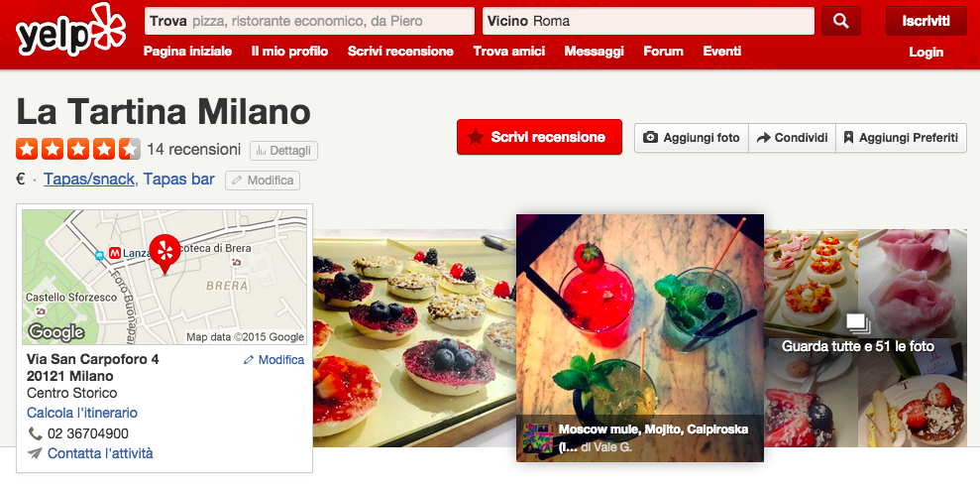Click the Trova search input field
This screenshot has height=490, width=980.
[x=309, y=21]
